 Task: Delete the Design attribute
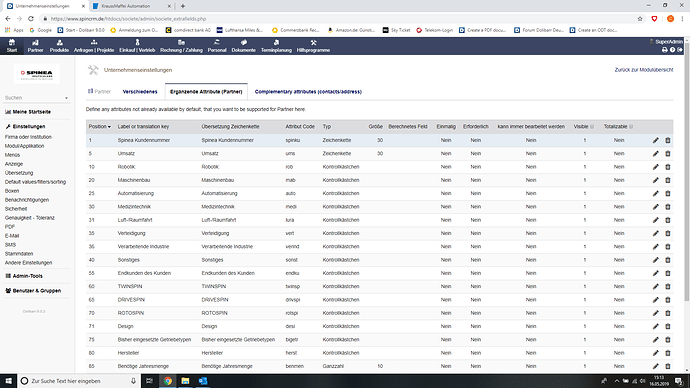(x=668, y=326)
